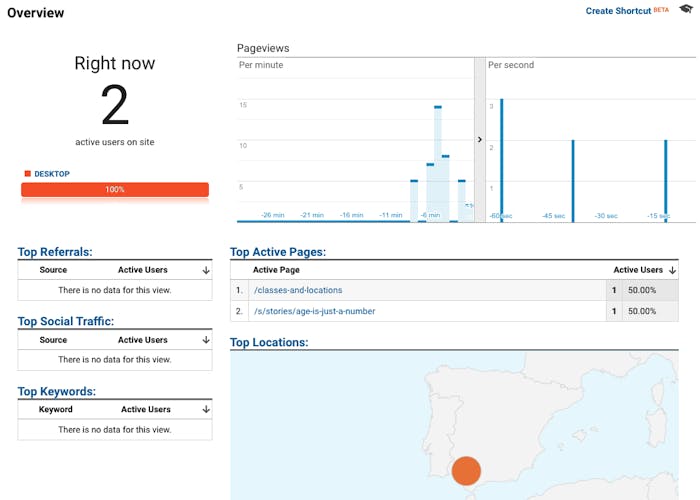This screenshot has height=500, width=700.
Task: Click the Per second chart label
Action: point(511,65)
